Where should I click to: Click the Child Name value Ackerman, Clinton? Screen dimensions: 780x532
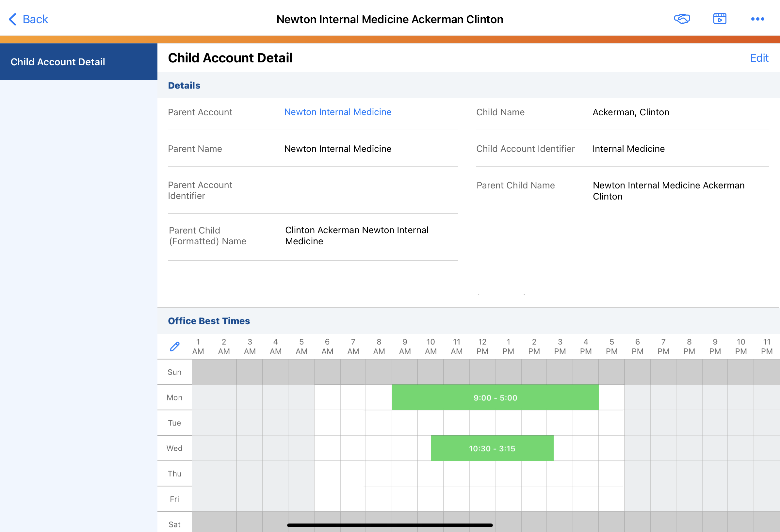[631, 112]
